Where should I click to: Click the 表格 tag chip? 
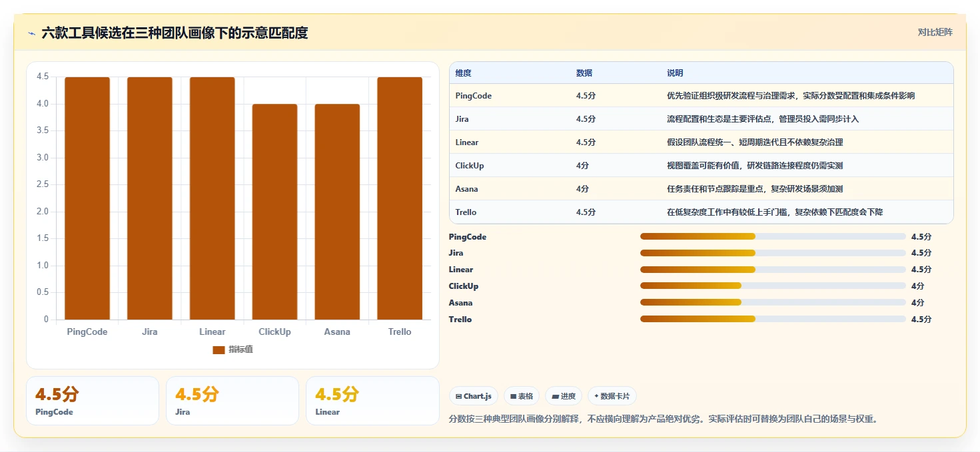pyautogui.click(x=522, y=396)
